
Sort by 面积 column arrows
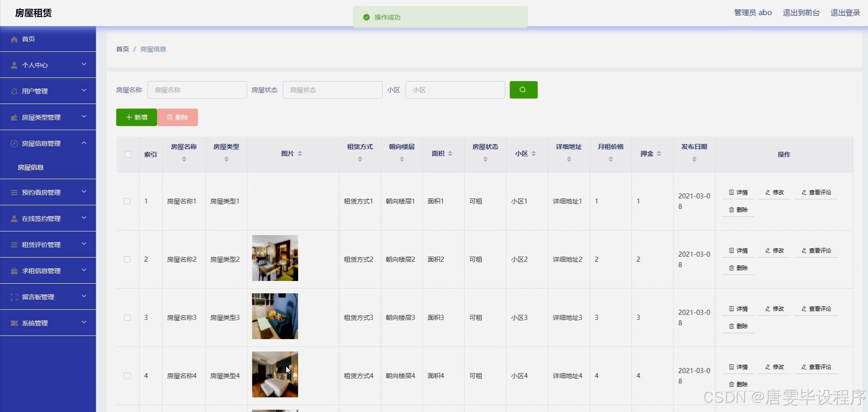(450, 154)
